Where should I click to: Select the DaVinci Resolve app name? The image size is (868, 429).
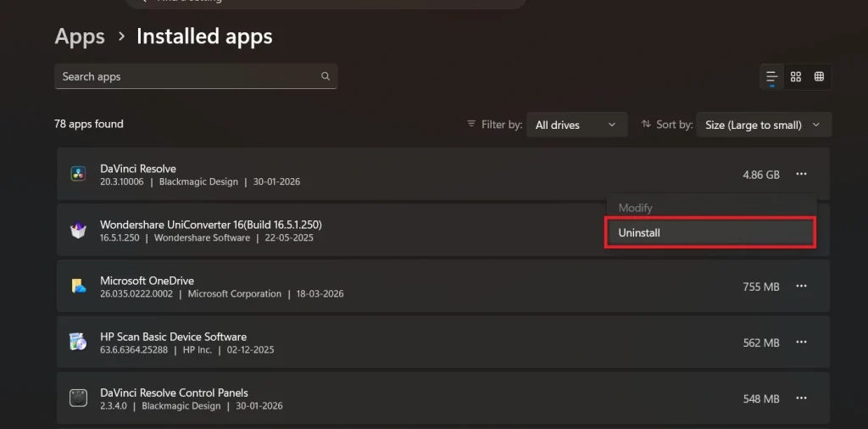click(x=138, y=168)
